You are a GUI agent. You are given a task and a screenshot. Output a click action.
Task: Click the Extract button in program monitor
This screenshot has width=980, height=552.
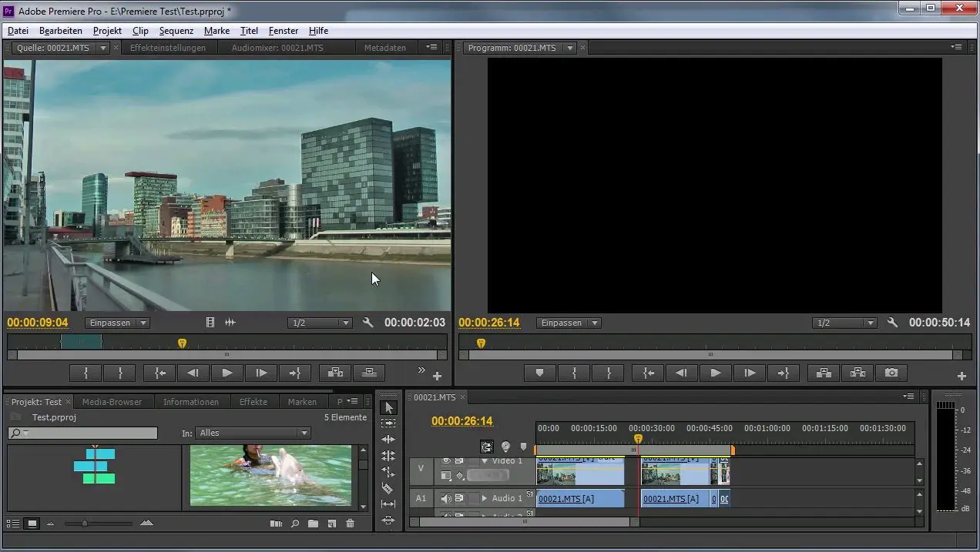pos(857,373)
